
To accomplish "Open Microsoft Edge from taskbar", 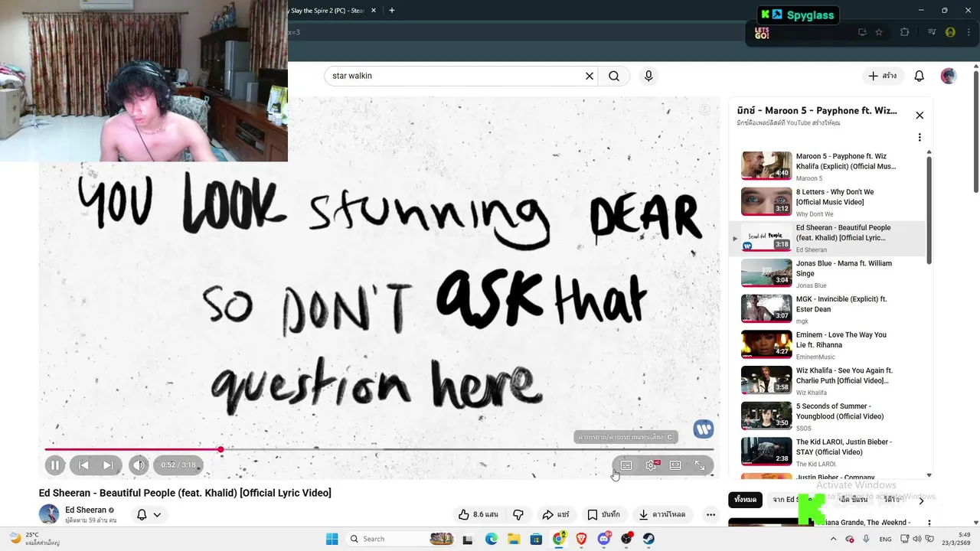I will coord(491,539).
